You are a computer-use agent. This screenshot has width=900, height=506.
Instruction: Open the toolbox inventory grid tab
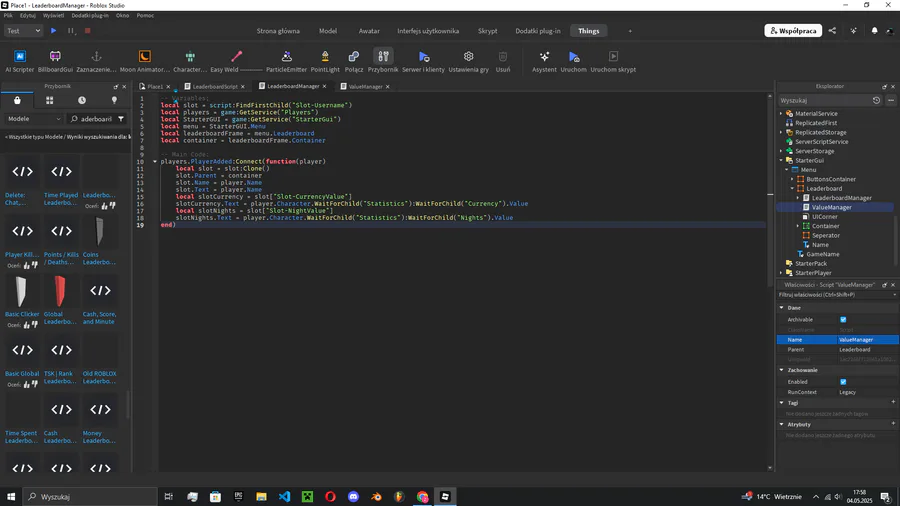click(49, 100)
